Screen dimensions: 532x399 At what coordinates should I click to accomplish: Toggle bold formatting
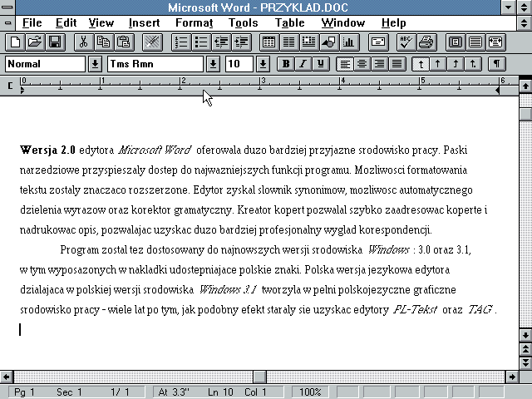286,64
